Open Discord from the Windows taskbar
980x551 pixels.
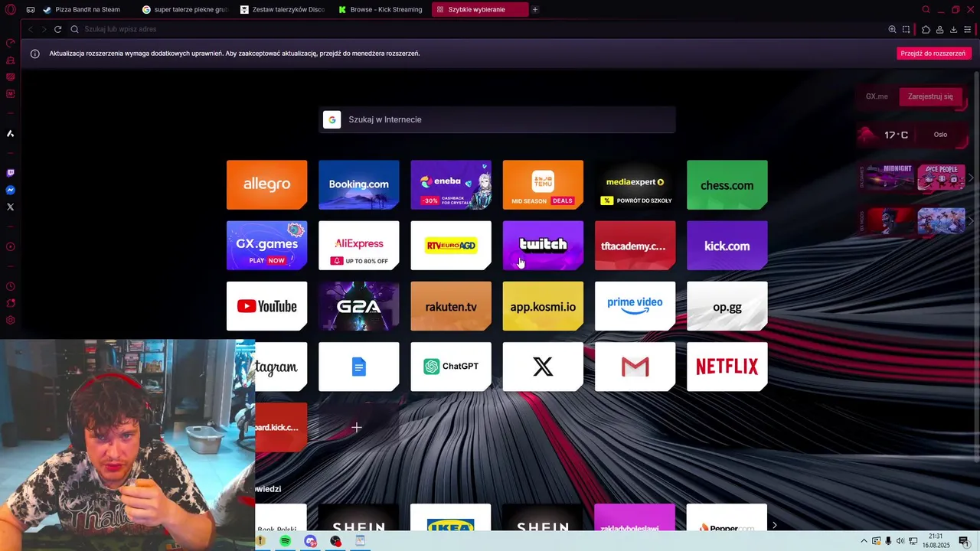310,541
